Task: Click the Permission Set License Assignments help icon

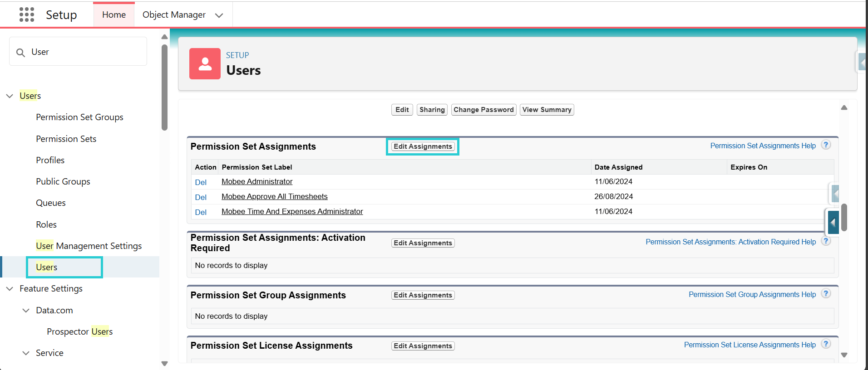Action: click(x=826, y=344)
